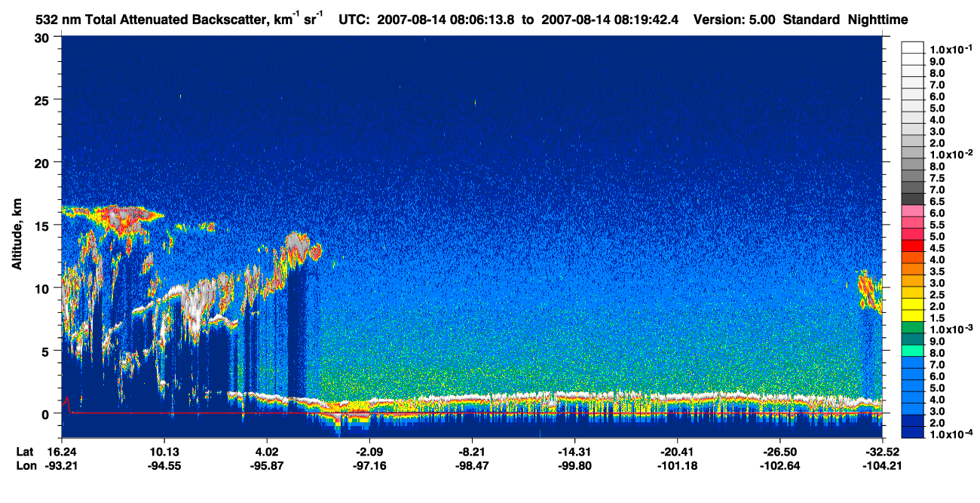
Task: Click latitude value '-20.41'
Action: [678, 451]
